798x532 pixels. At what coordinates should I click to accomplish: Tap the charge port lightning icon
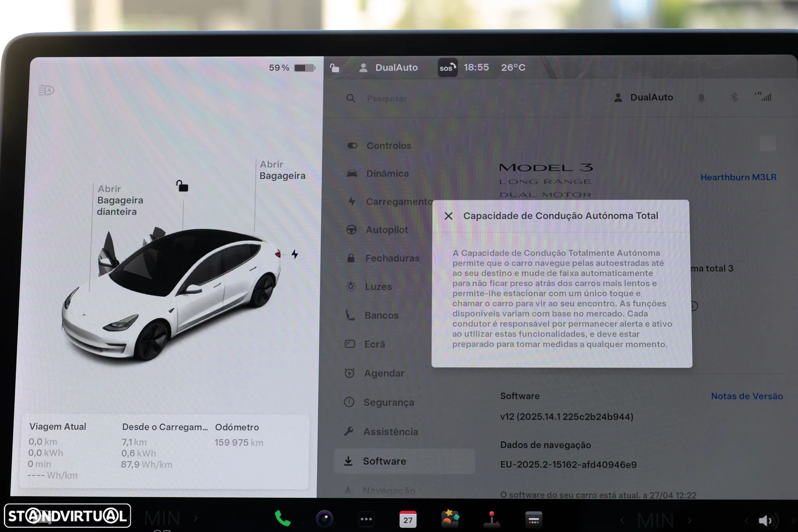(295, 255)
